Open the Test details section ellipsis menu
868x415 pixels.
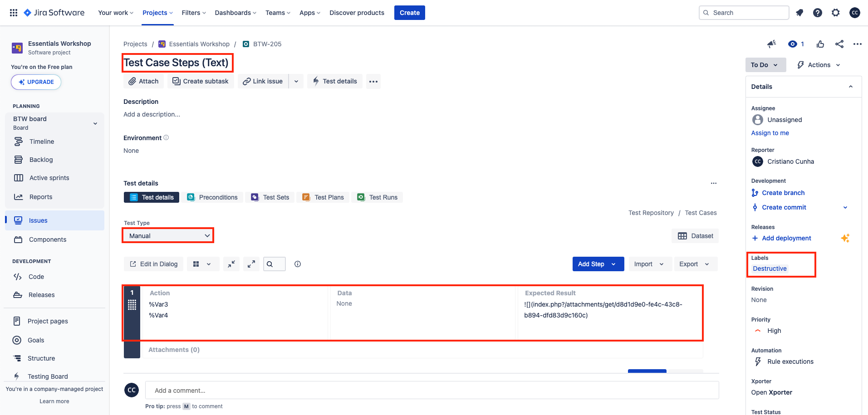click(714, 183)
